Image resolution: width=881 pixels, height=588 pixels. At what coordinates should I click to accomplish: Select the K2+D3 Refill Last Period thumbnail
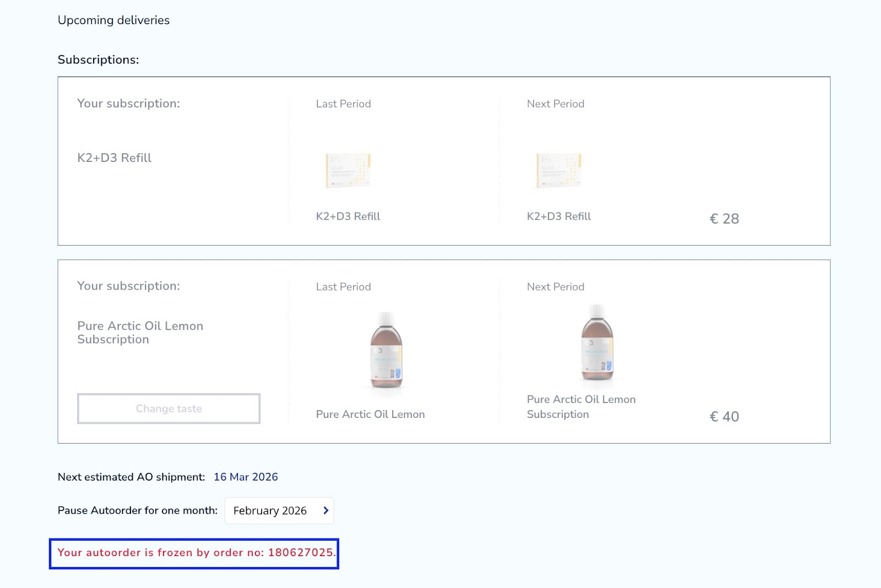(x=348, y=171)
